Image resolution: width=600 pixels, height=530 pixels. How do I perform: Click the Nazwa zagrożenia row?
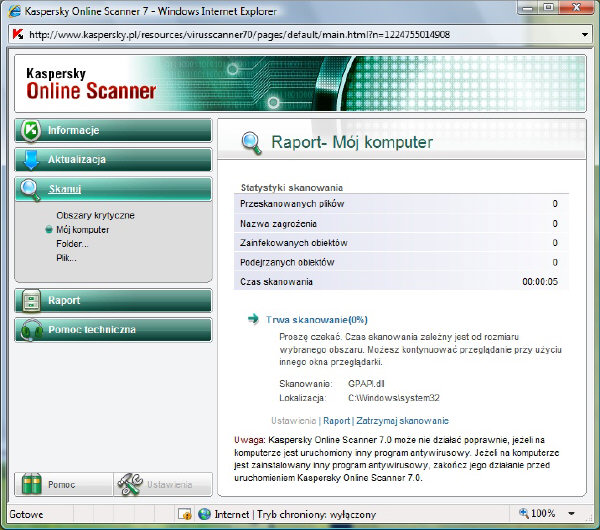401,223
